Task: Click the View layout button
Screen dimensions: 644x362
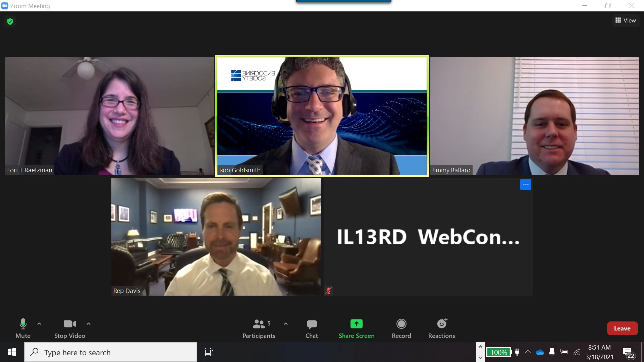Action: [x=625, y=20]
